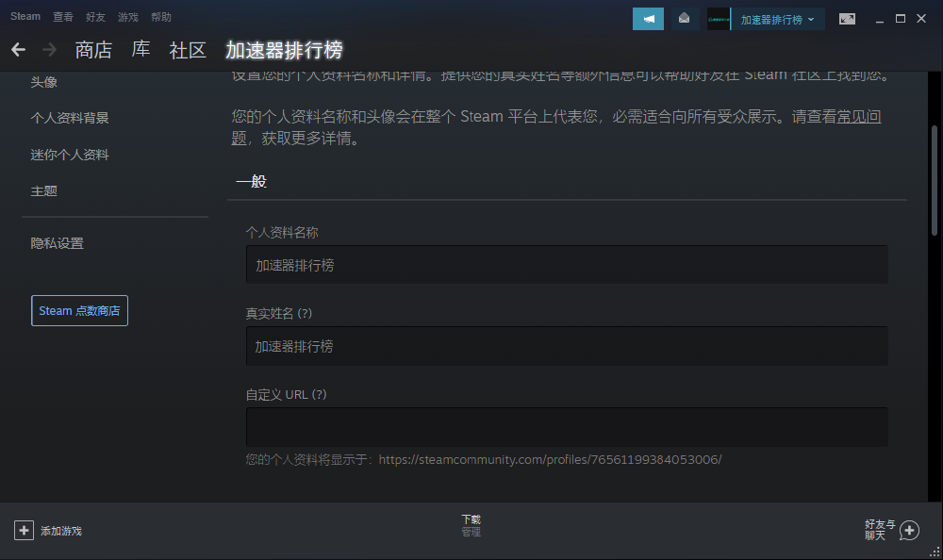The width and height of the screenshot is (943, 560).
Task: Go to the 社区 tab
Action: tap(188, 50)
